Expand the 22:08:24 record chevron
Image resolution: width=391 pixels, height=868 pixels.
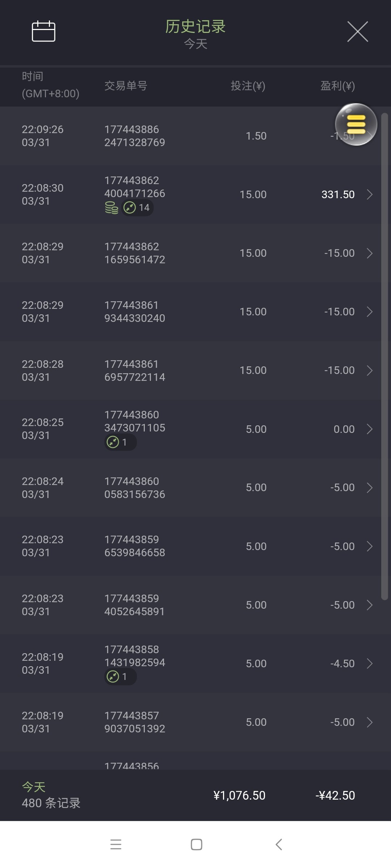tap(370, 488)
